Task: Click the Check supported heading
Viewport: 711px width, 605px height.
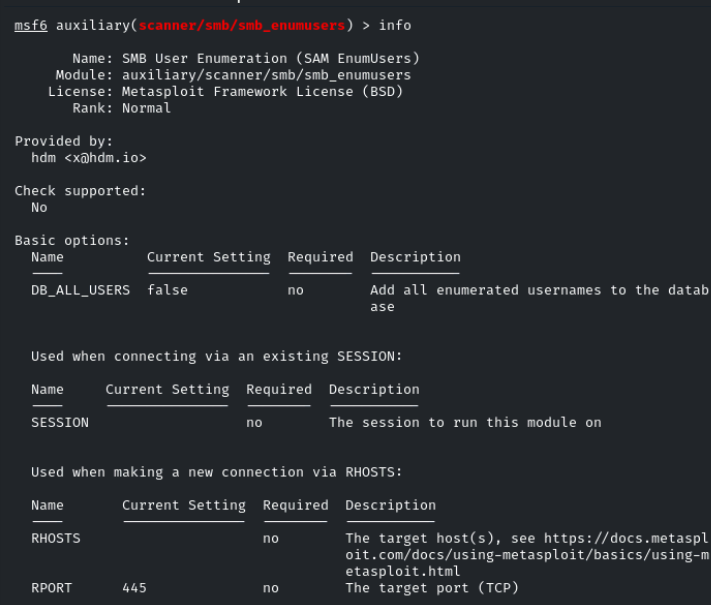Action: tap(80, 191)
